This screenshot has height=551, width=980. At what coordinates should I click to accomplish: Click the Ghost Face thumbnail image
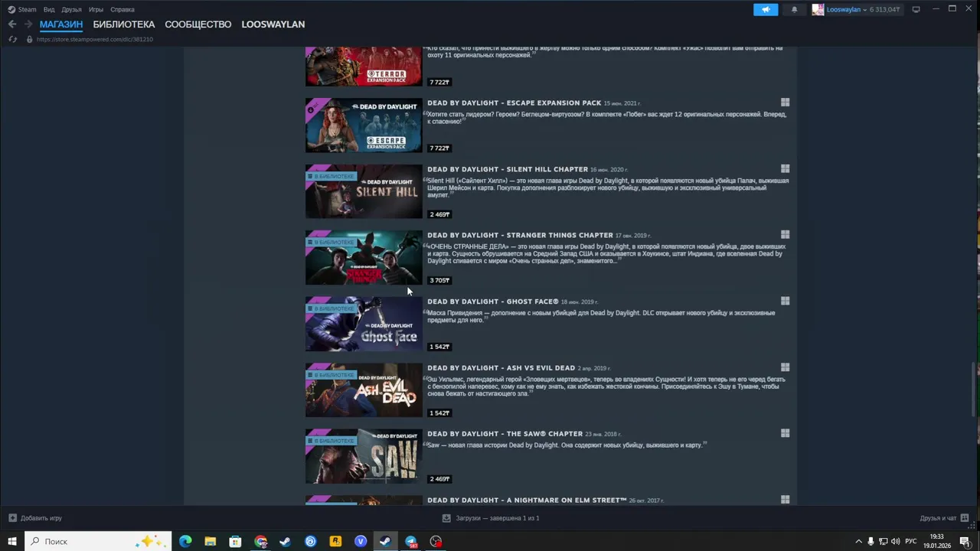click(x=364, y=324)
